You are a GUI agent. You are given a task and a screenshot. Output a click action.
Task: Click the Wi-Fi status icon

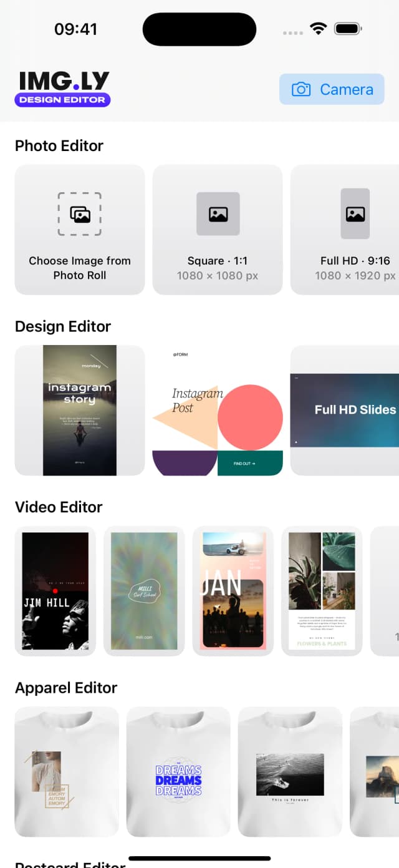click(x=319, y=29)
